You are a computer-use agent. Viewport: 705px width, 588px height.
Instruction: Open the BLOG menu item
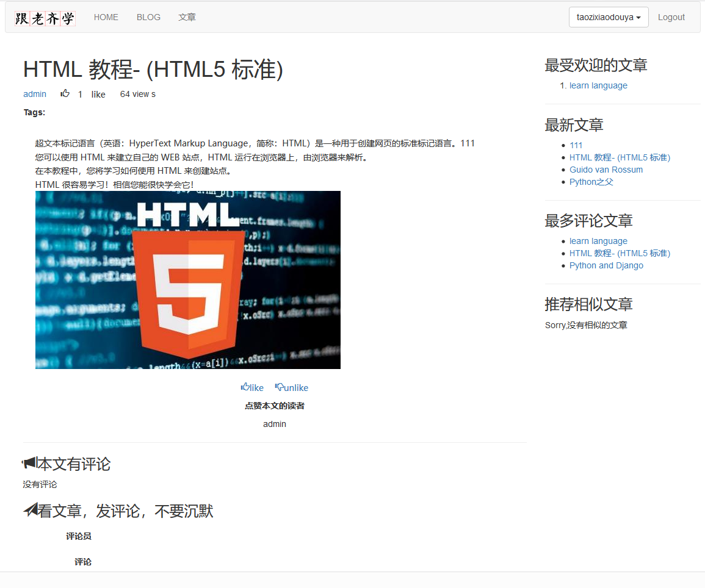[x=148, y=17]
